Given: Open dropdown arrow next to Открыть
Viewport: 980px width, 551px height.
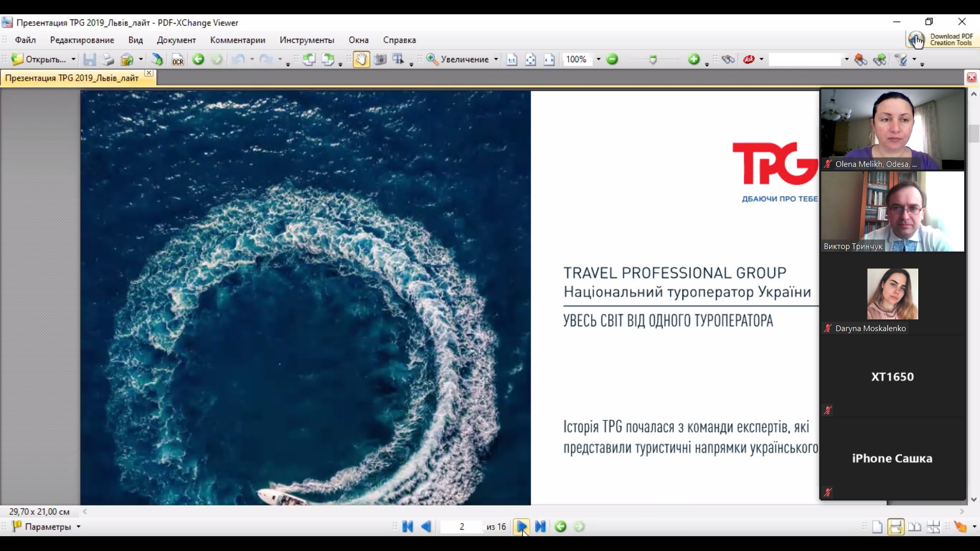Looking at the screenshot, I should [73, 59].
